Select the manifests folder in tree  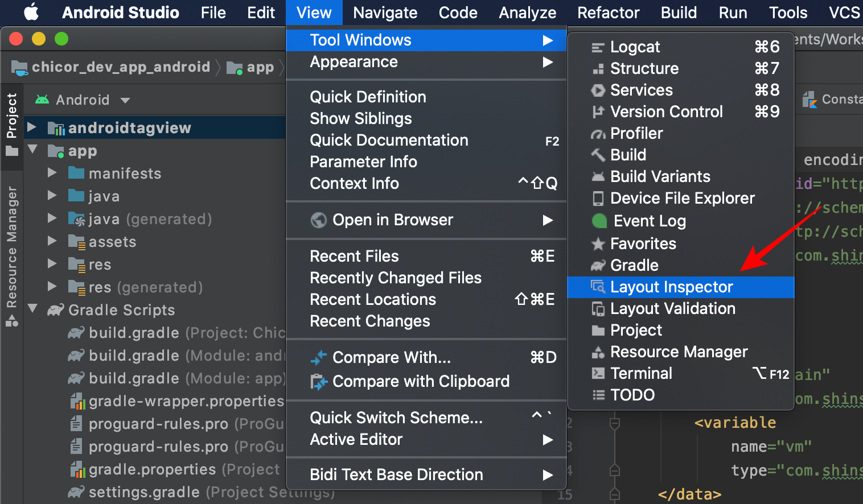(x=125, y=173)
